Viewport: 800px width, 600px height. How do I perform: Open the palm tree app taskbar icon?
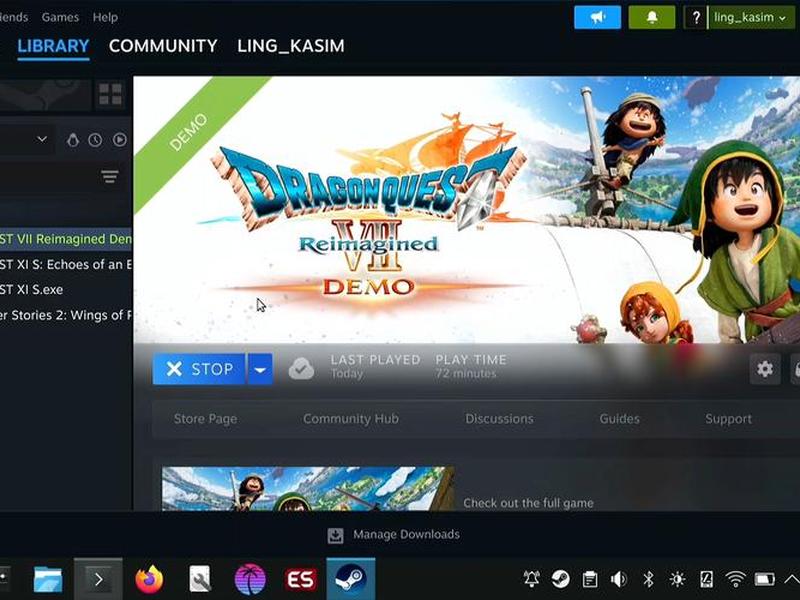click(250, 579)
